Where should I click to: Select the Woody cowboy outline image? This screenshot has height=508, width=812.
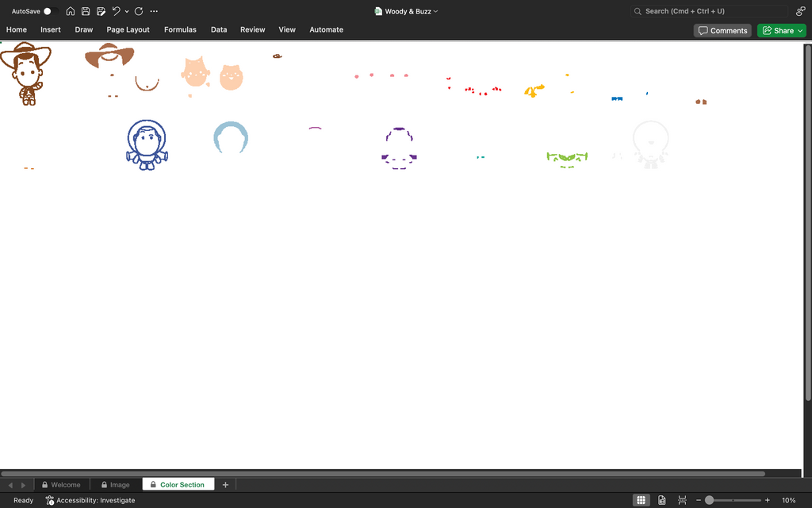[x=26, y=74]
